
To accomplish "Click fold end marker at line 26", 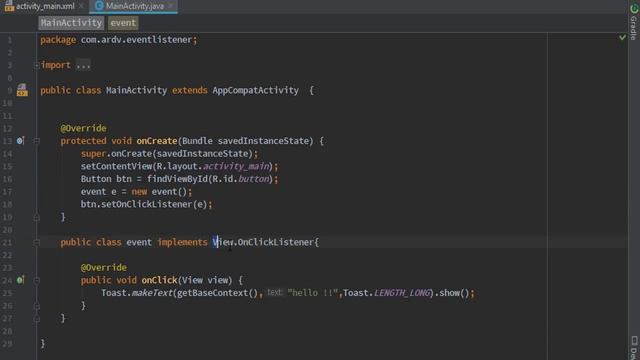I will (x=36, y=306).
